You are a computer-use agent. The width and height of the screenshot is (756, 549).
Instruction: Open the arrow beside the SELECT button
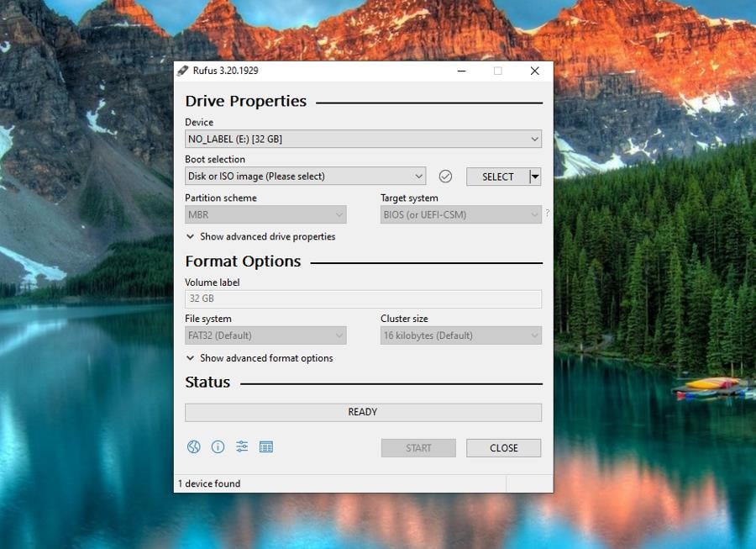point(534,177)
